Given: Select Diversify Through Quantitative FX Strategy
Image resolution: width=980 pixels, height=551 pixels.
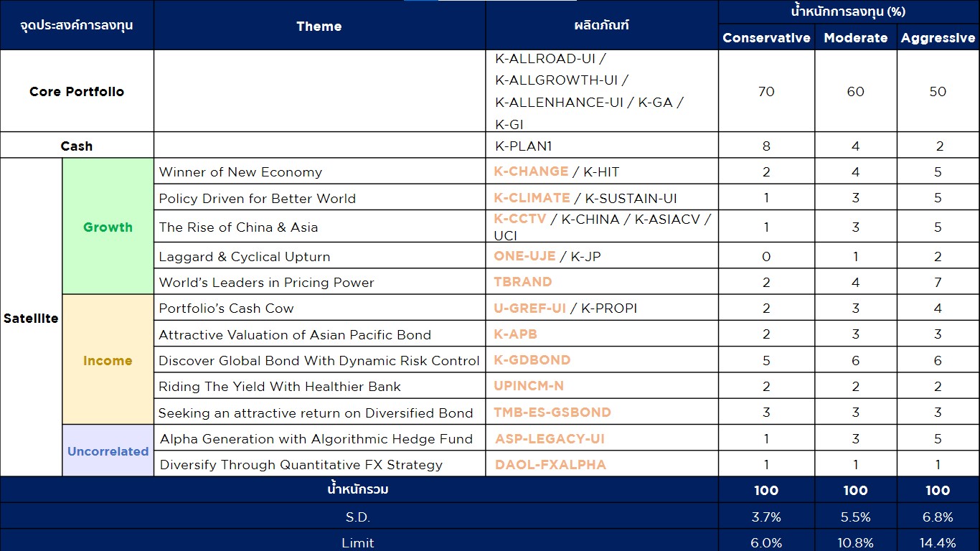Looking at the screenshot, I should [301, 465].
